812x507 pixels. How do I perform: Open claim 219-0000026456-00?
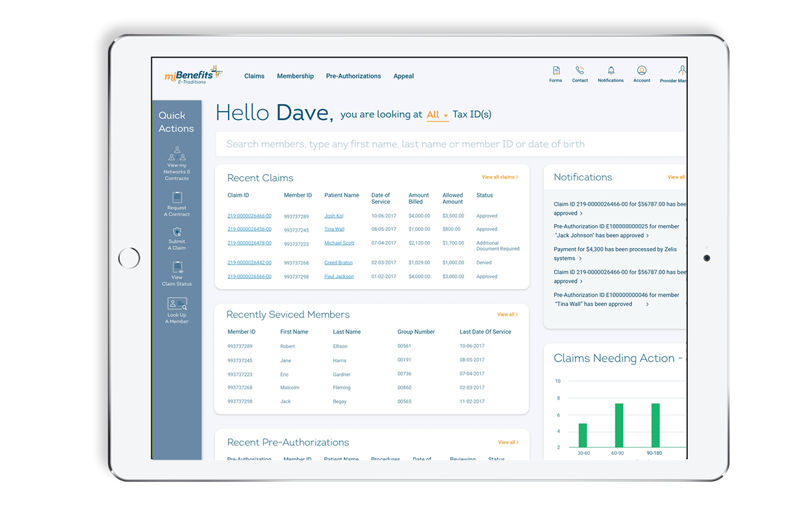(249, 229)
